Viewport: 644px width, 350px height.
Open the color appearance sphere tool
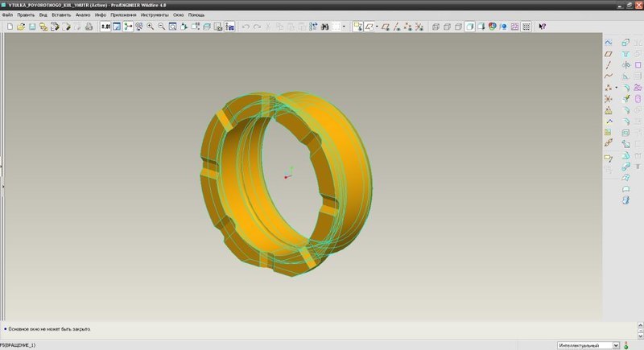coord(492,27)
